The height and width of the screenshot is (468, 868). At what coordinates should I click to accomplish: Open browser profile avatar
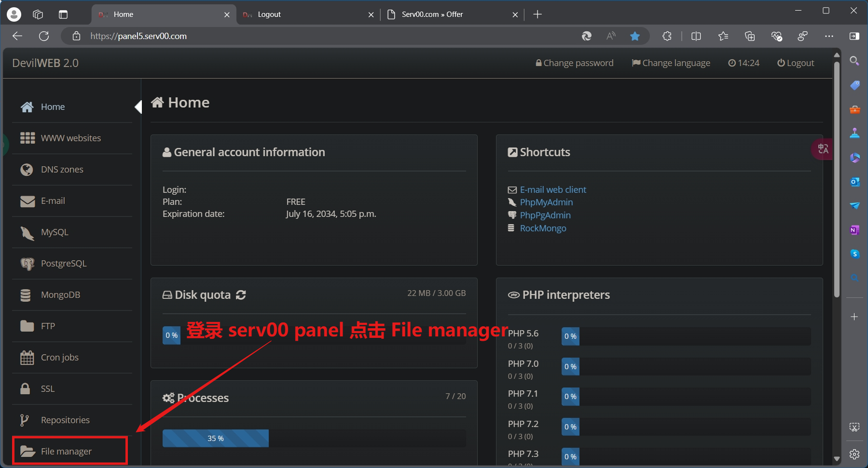[x=14, y=14]
